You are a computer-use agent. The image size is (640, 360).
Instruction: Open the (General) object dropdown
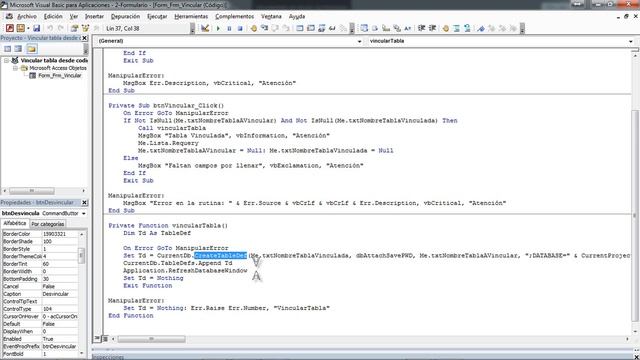(359, 41)
